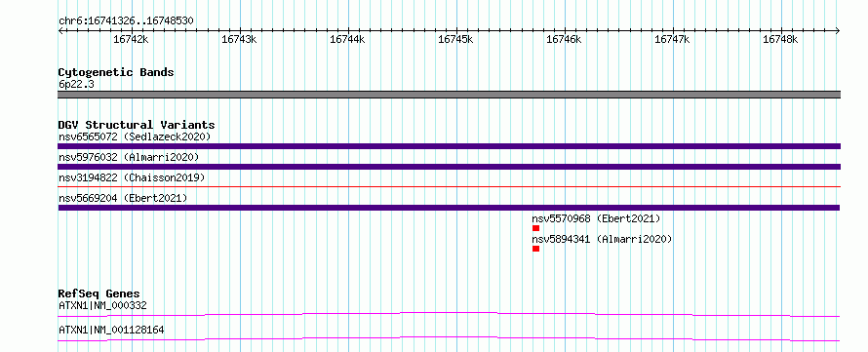This screenshot has height=352, width=868.
Task: Select the thin red line under nsv3194822
Action: click(449, 187)
